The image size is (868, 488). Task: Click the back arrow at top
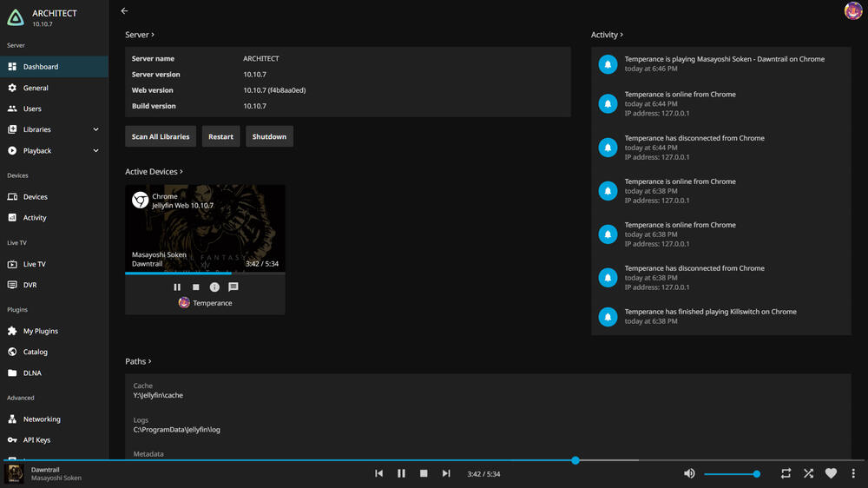point(124,11)
